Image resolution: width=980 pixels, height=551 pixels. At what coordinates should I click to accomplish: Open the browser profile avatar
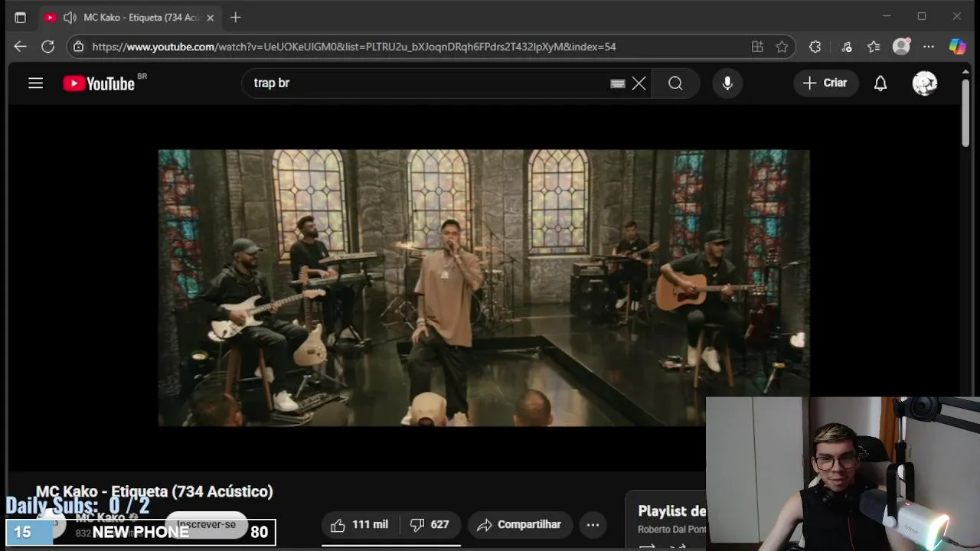[x=902, y=47]
